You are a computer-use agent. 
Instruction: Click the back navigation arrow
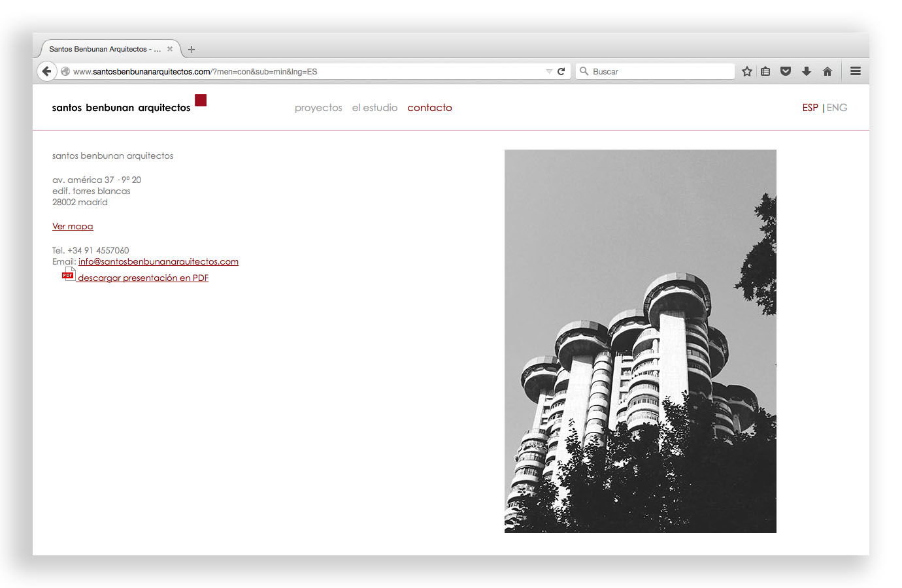(46, 71)
